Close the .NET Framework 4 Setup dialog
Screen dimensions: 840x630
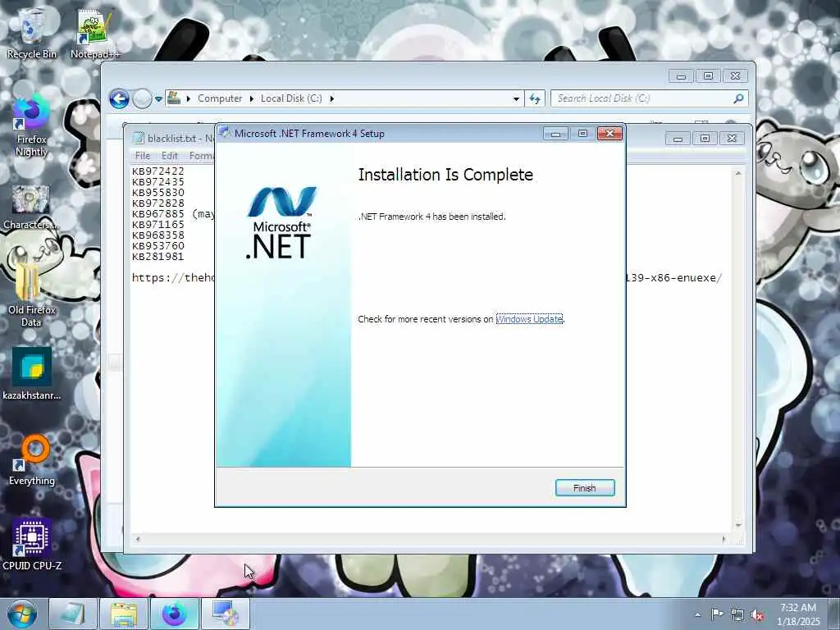click(609, 134)
